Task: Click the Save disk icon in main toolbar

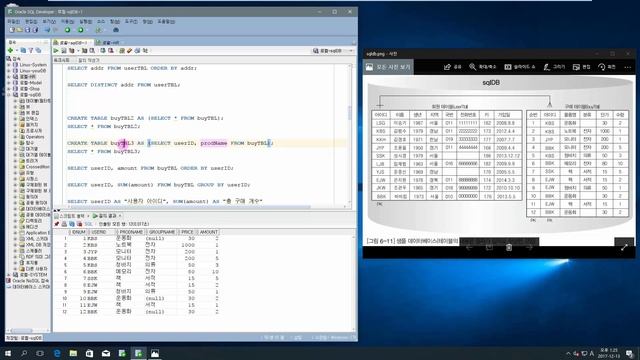Action: point(27,30)
